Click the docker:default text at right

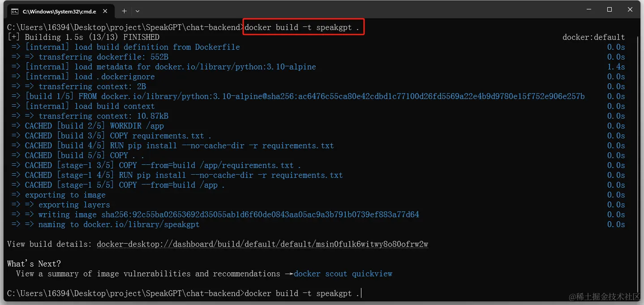593,37
